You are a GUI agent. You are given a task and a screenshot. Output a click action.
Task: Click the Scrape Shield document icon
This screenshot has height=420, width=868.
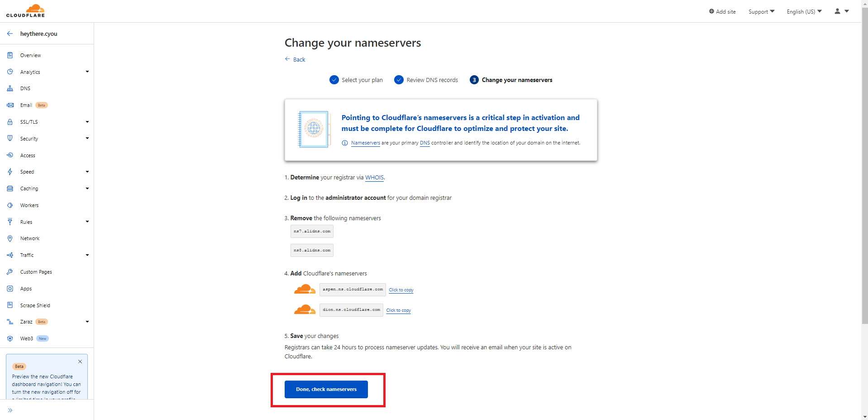click(x=10, y=305)
